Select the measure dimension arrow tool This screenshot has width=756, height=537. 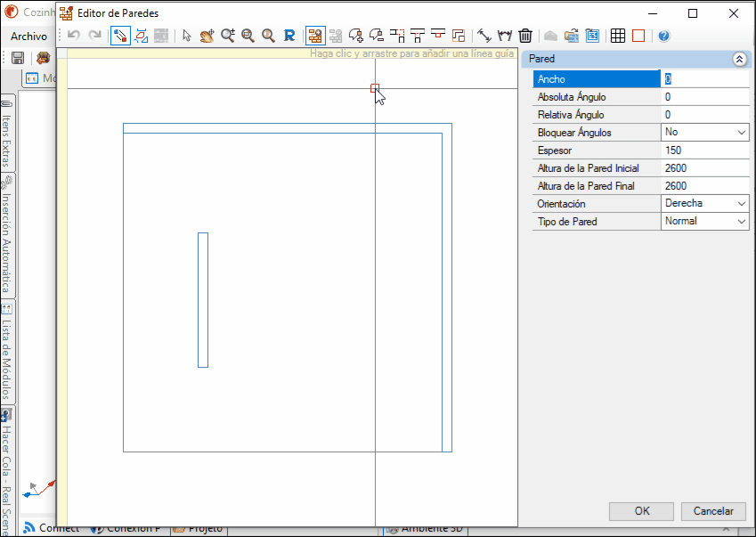pos(484,36)
